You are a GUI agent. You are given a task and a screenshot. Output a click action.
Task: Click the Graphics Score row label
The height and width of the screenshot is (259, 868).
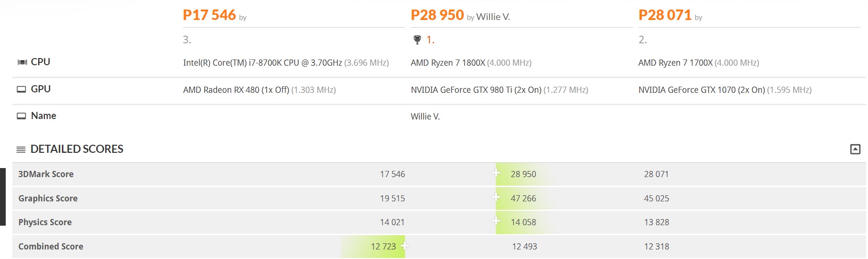[x=48, y=199]
